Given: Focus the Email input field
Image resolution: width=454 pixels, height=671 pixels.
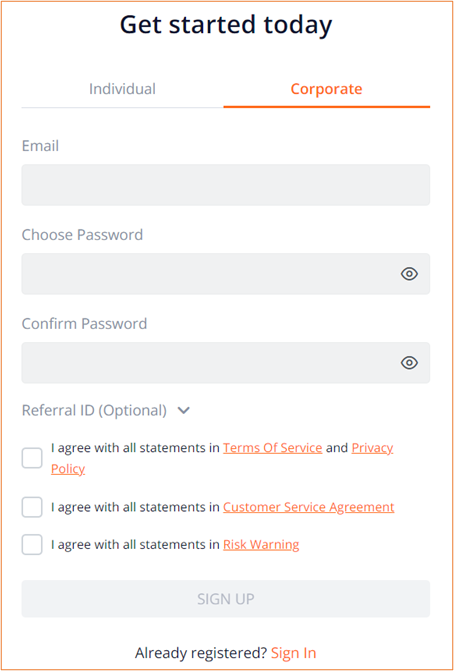Looking at the screenshot, I should click(x=226, y=185).
